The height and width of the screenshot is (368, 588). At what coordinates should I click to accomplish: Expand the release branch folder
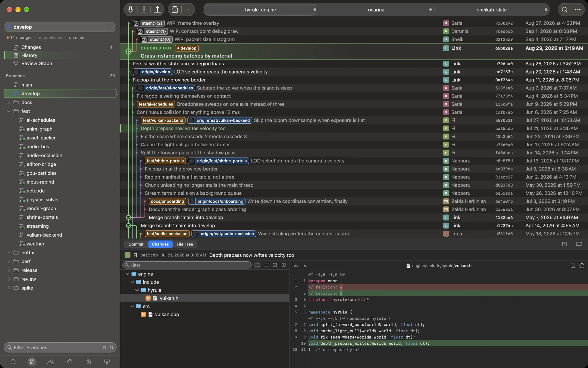tap(9, 270)
